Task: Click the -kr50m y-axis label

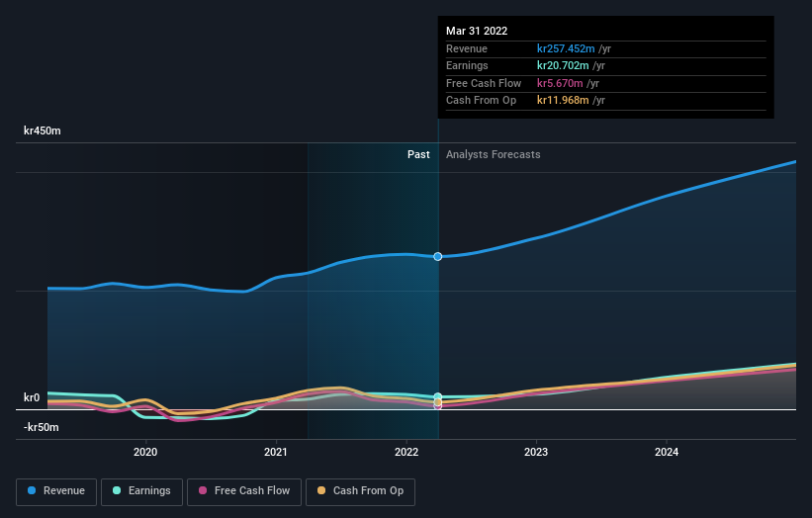Action: (x=41, y=427)
